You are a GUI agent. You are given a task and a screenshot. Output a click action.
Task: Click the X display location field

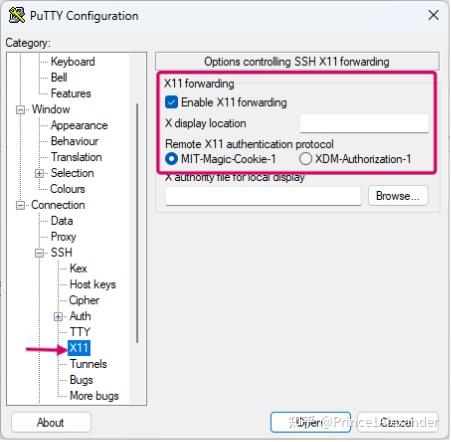coord(364,123)
